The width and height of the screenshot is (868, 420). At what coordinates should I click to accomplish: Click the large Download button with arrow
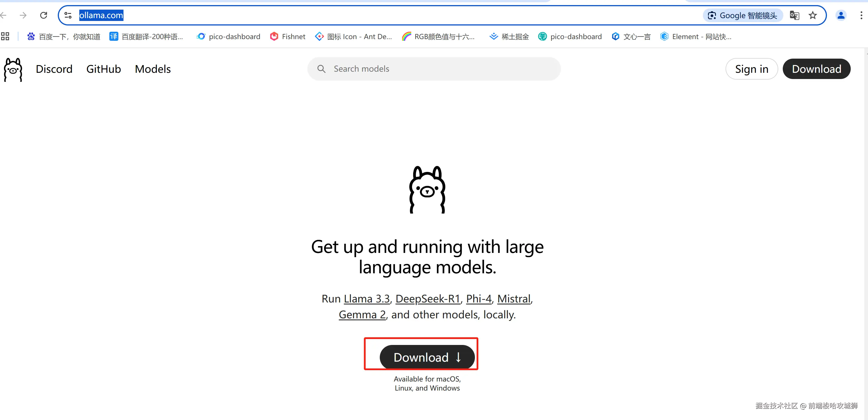427,357
